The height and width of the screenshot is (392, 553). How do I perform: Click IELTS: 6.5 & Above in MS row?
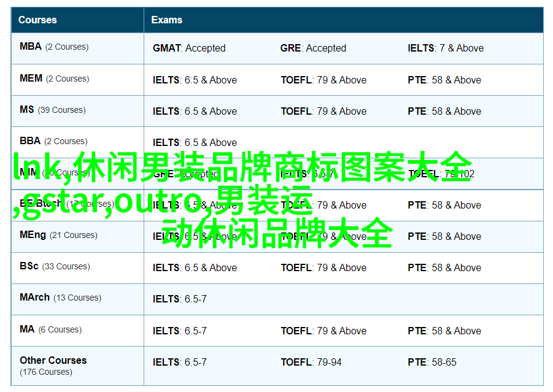(x=195, y=112)
